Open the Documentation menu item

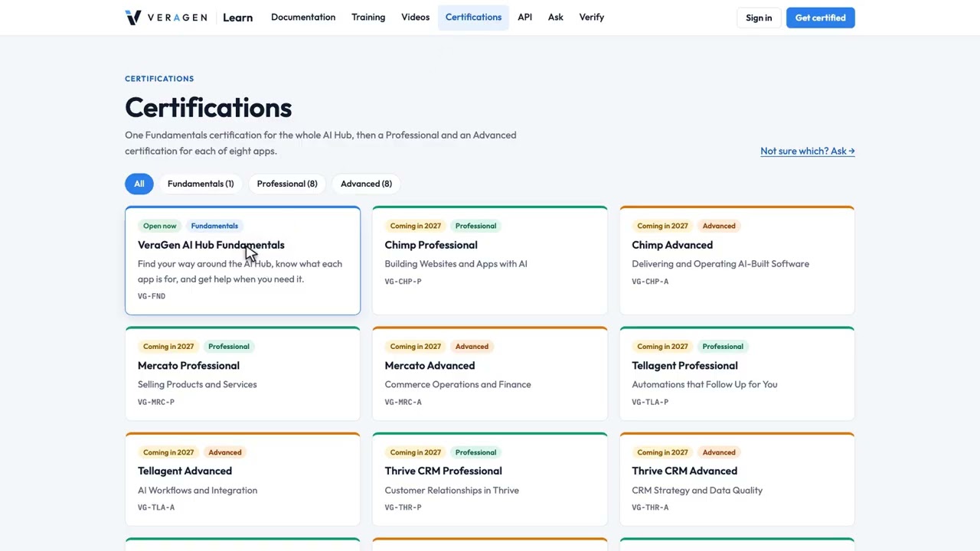(x=303, y=17)
